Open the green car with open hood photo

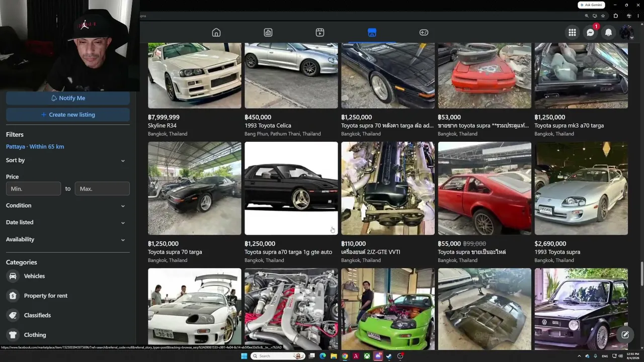388,309
